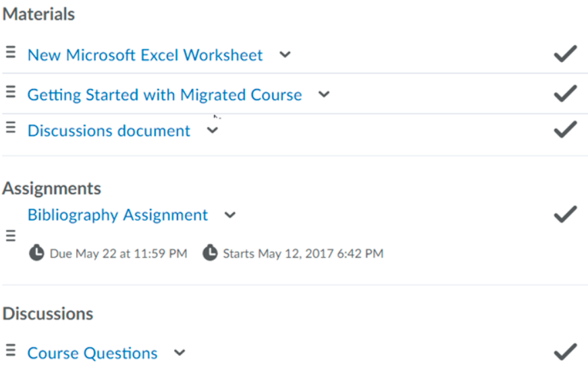588x379 pixels.
Task: Toggle completion checkmark for Course Questions
Action: coord(566,351)
